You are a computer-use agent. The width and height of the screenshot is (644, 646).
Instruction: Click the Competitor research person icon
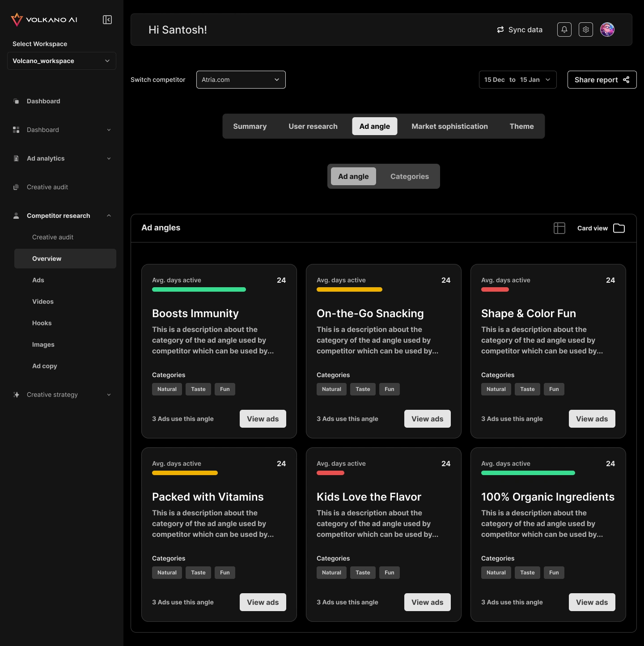tap(16, 216)
